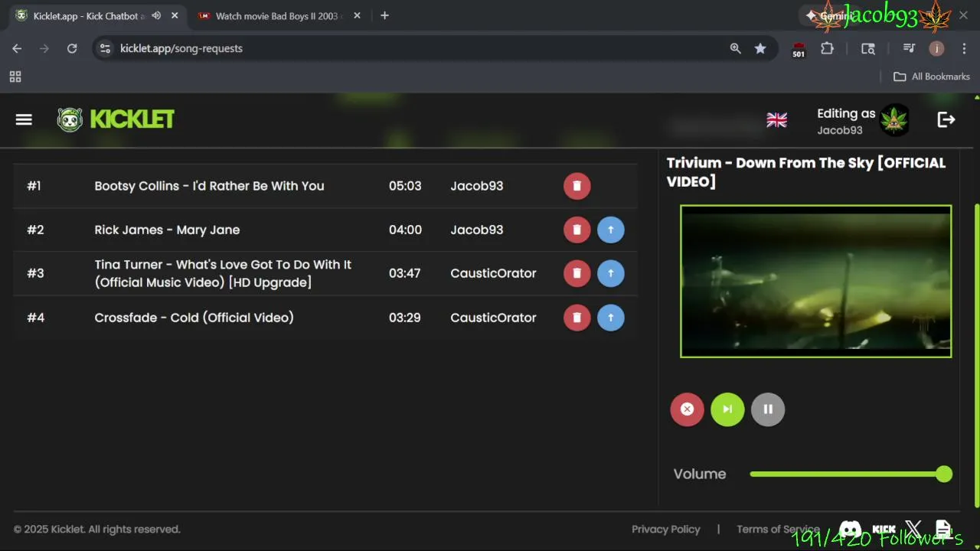Mute the Kicklet tab audio icon
Screen dimensions: 980x551
click(x=156, y=16)
